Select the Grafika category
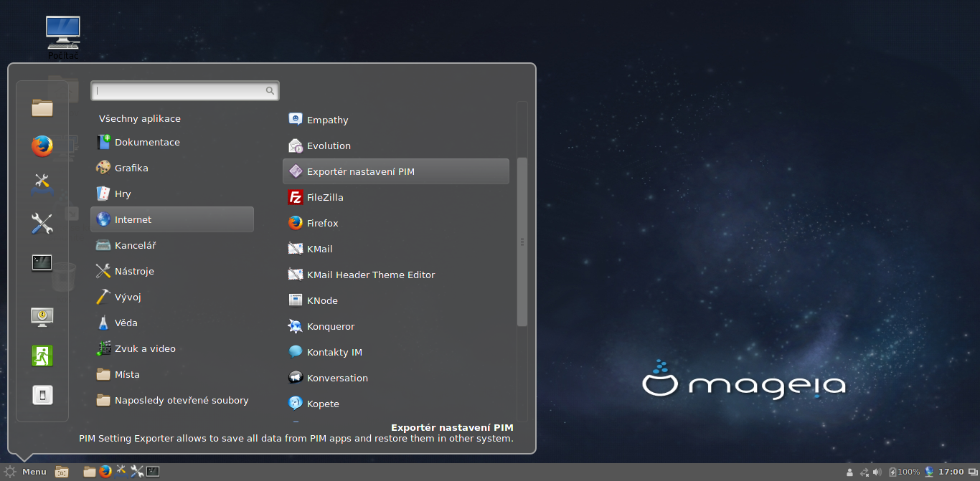The image size is (980, 481). click(x=172, y=168)
